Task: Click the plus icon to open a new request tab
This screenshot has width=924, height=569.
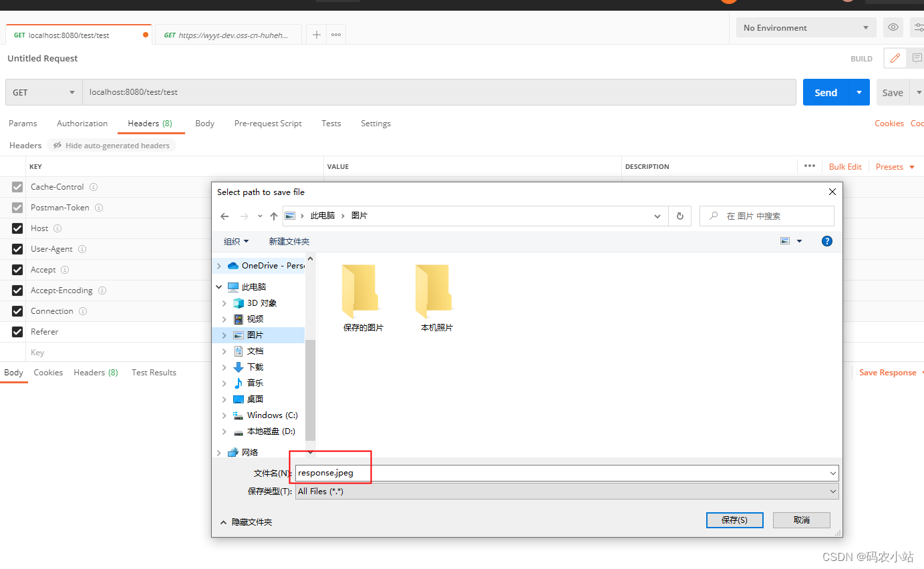Action: [316, 34]
